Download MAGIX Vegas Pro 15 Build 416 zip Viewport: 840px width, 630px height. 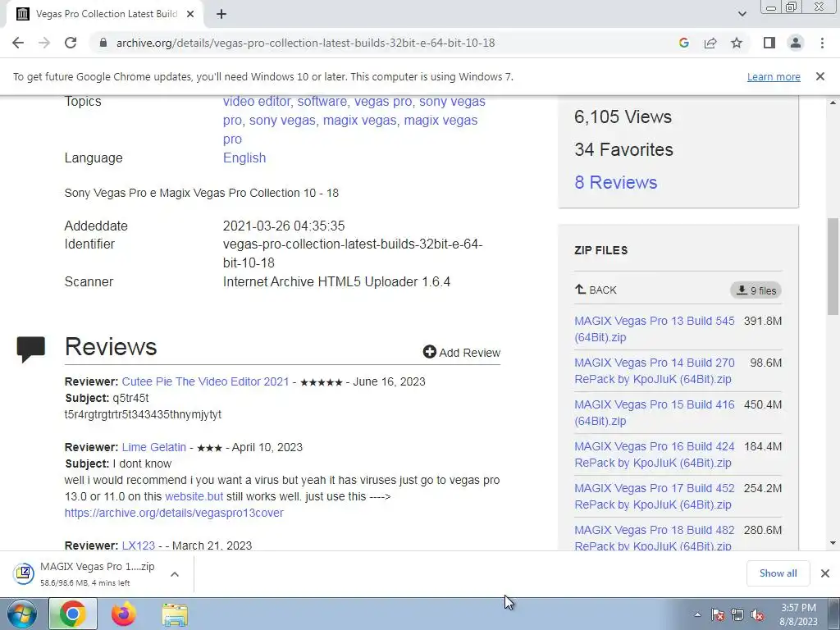tap(654, 413)
